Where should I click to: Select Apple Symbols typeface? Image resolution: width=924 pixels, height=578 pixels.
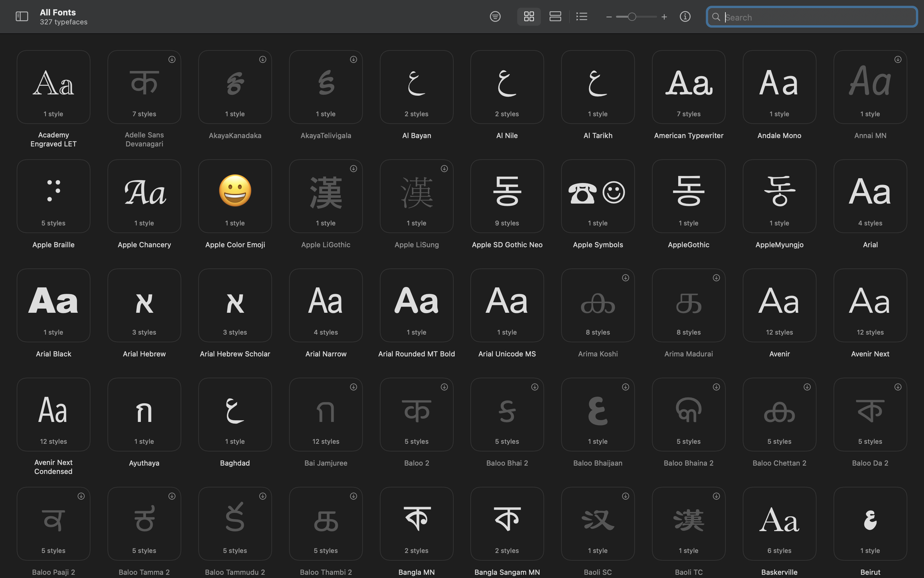[x=598, y=196]
